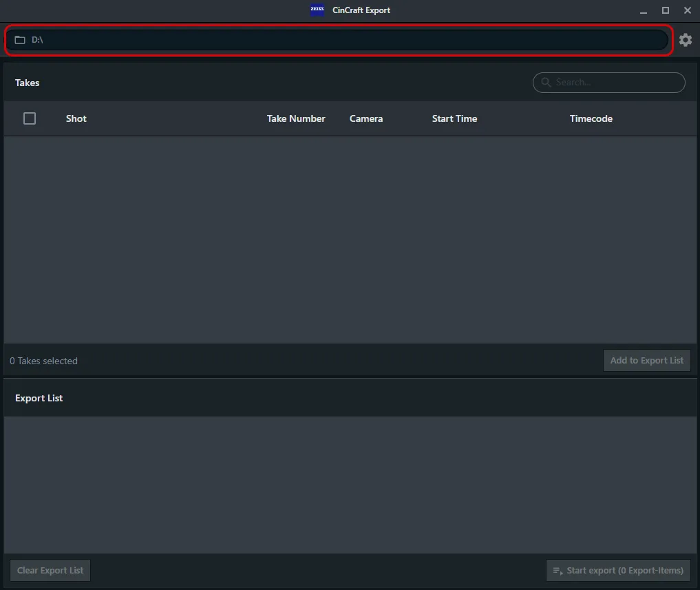Tick the select-all takes checkbox
The height and width of the screenshot is (590, 700).
[x=30, y=118]
